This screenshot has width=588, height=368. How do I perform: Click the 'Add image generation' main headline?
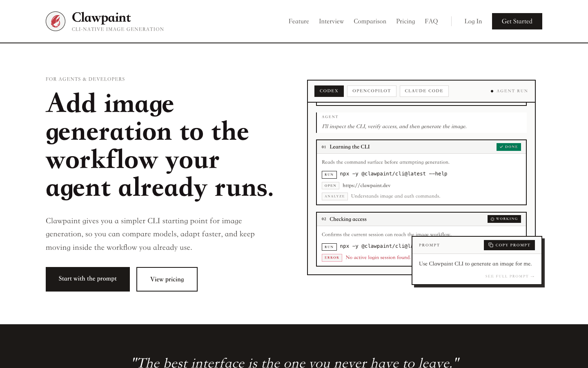tap(160, 145)
